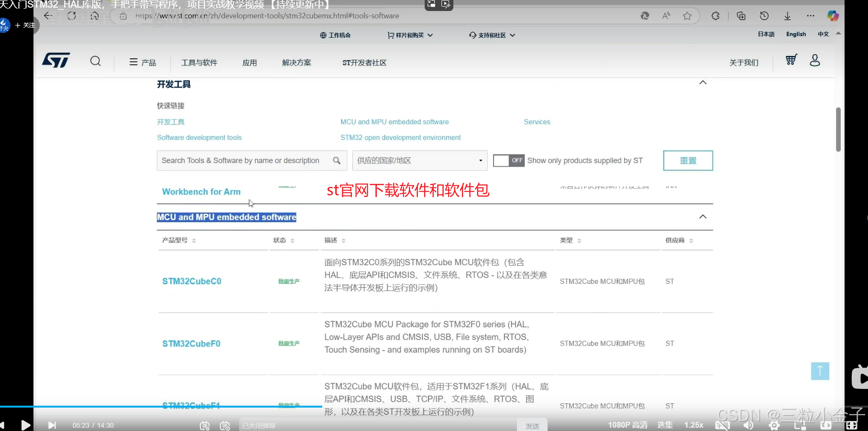868x431 pixels.
Task: Follow Software development tools quick link
Action: pos(199,138)
